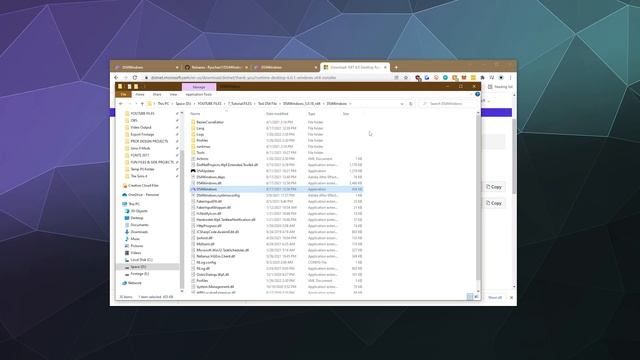Click the Logs folder icon

193,134
